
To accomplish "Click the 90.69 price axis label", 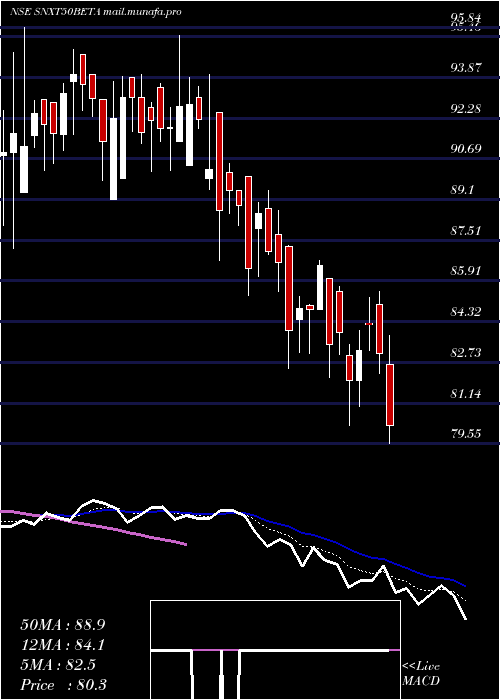I will point(466,149).
